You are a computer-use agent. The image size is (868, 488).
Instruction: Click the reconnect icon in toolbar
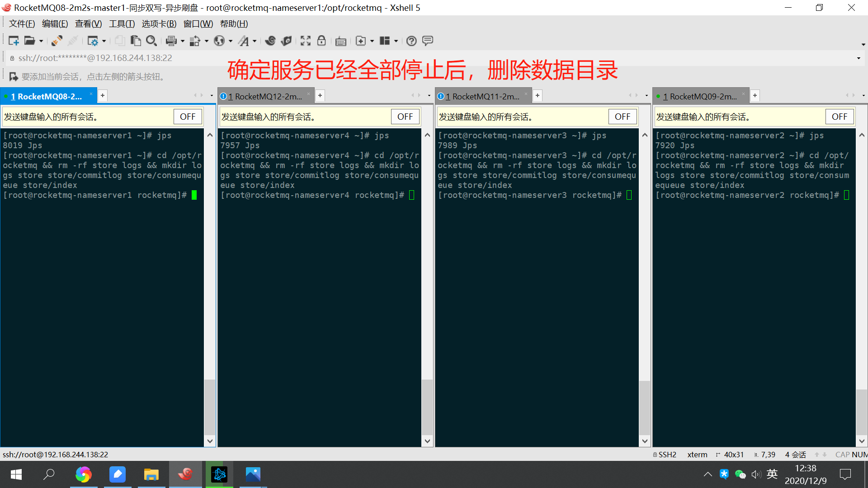tap(57, 41)
